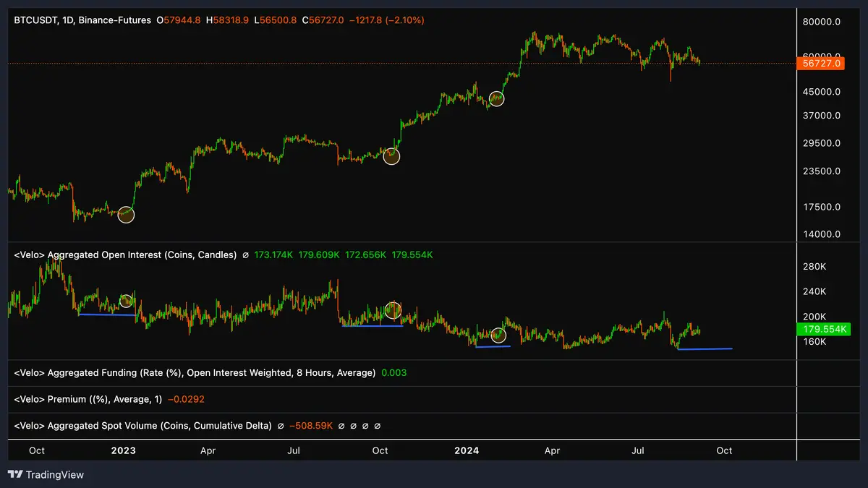Select the blue trendline near 160K on the right
This screenshot has height=488, width=868.
tap(705, 349)
